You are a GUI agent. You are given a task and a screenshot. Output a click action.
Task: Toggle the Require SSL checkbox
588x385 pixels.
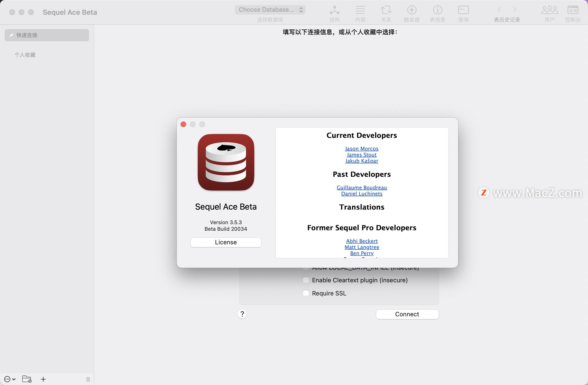coord(306,293)
